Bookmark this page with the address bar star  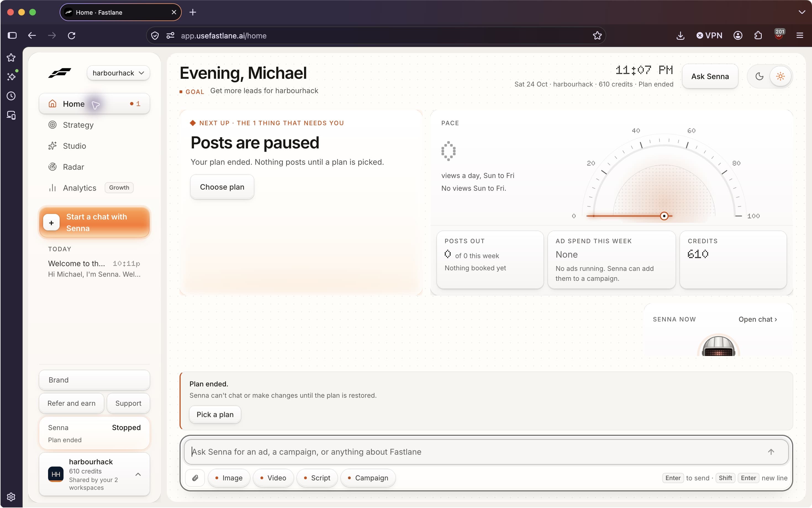[x=597, y=35]
